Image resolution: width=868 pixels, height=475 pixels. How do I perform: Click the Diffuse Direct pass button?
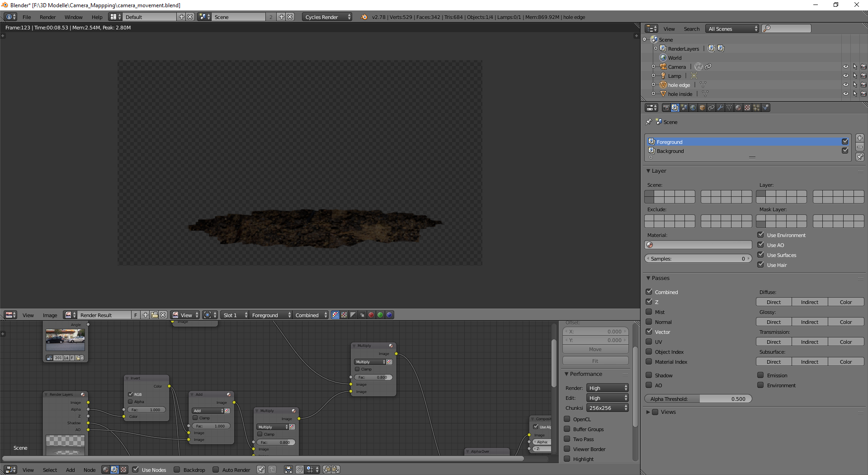[774, 302]
